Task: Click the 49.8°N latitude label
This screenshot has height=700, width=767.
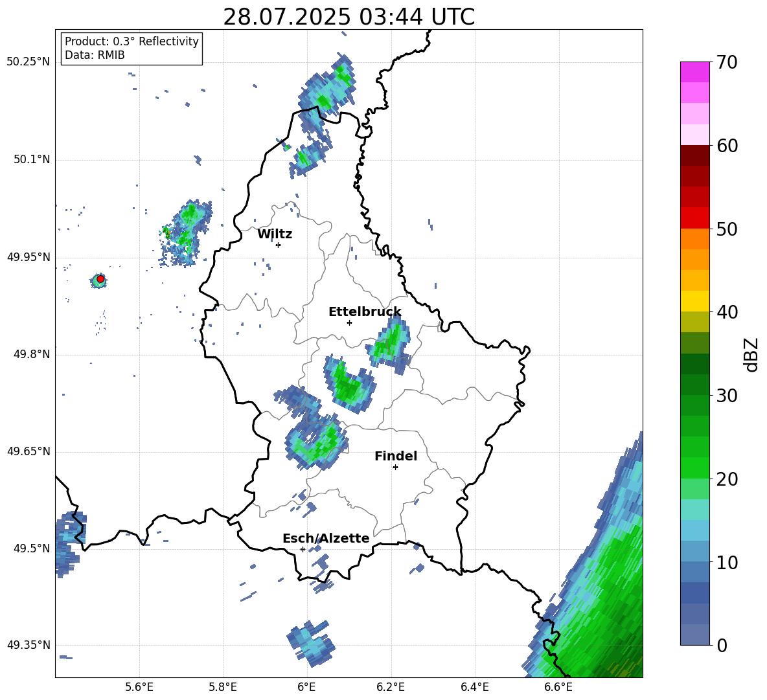Action: pyautogui.click(x=31, y=354)
